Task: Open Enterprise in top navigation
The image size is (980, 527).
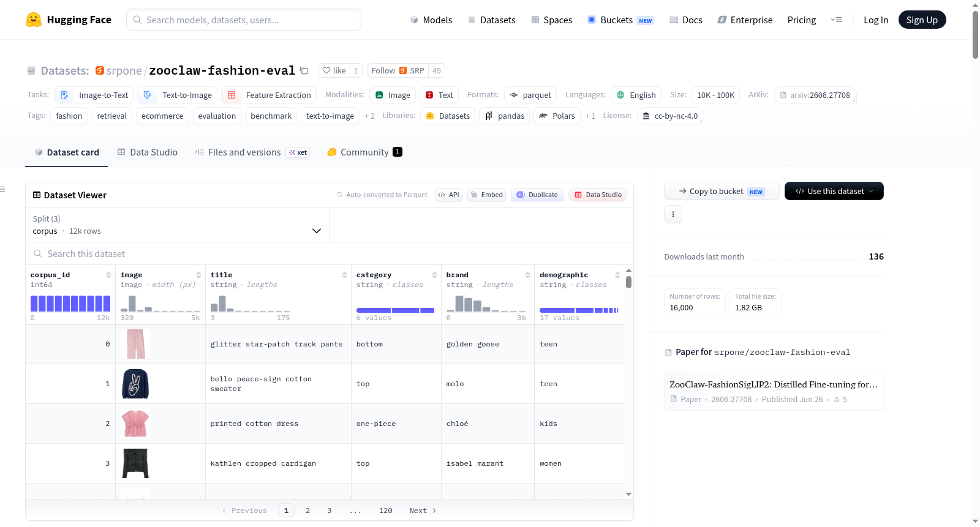Action: (745, 20)
